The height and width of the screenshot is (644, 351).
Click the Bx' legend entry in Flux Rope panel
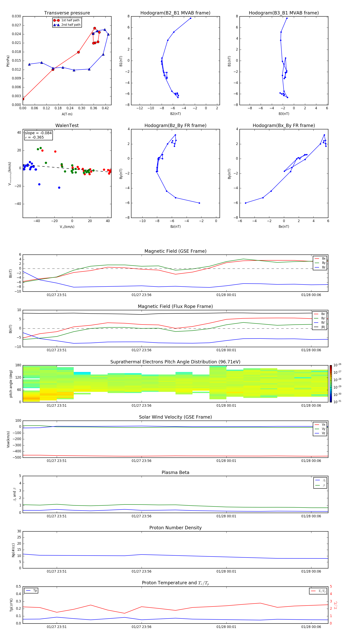coord(320,314)
